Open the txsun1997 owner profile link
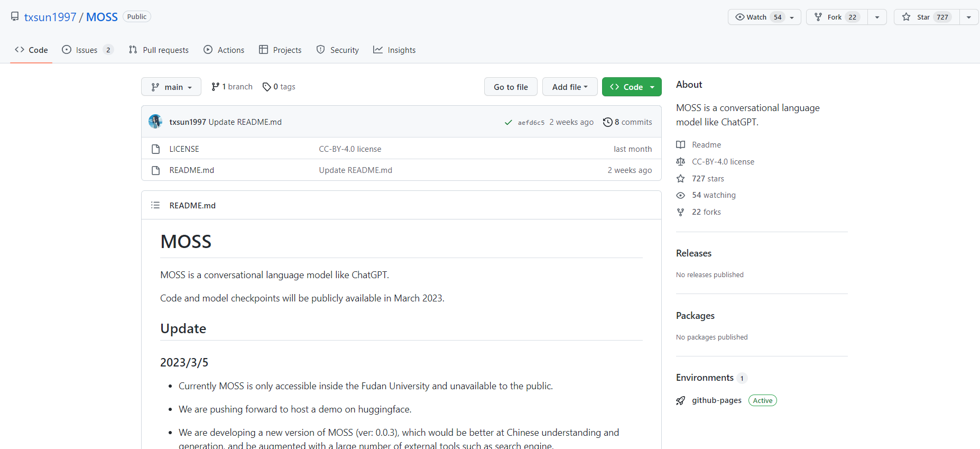The height and width of the screenshot is (449, 980). tap(50, 17)
